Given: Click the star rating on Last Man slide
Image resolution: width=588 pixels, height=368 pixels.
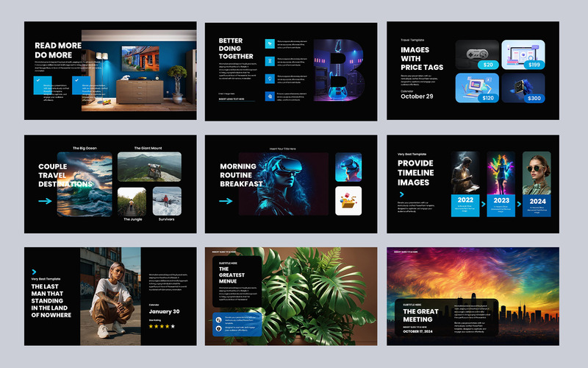Looking at the screenshot, I should pyautogui.click(x=162, y=326).
